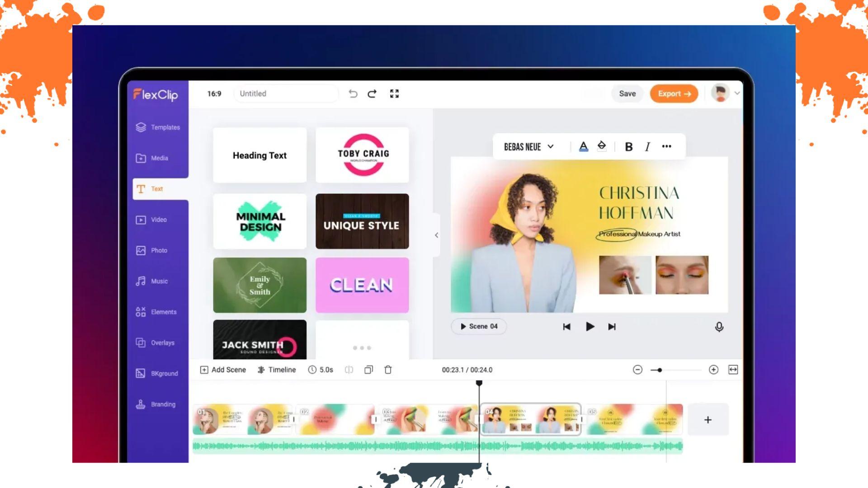Add a new scene
This screenshot has height=488, width=868.
[223, 370]
